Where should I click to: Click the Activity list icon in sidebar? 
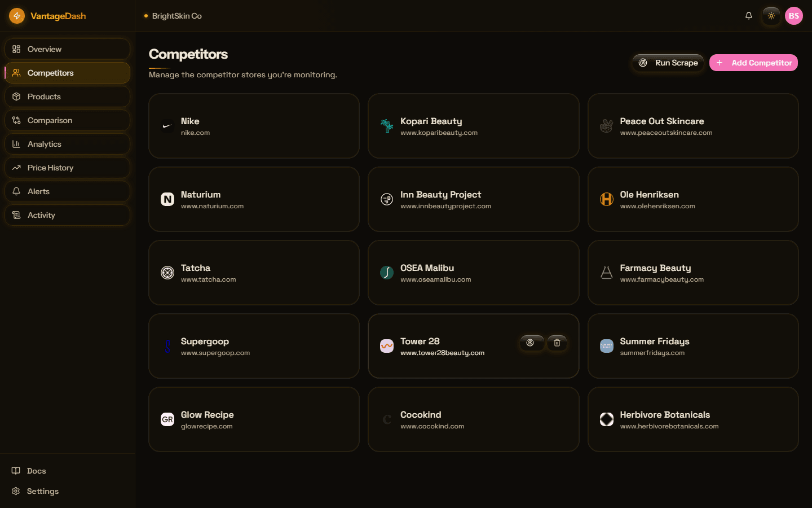pos(17,214)
